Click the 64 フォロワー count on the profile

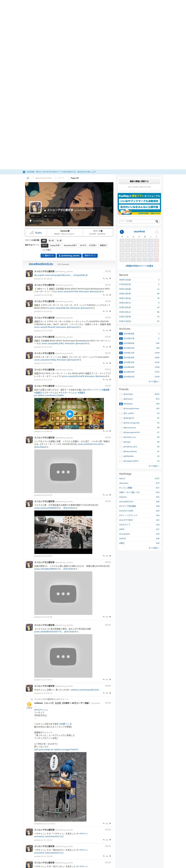(49, 216)
